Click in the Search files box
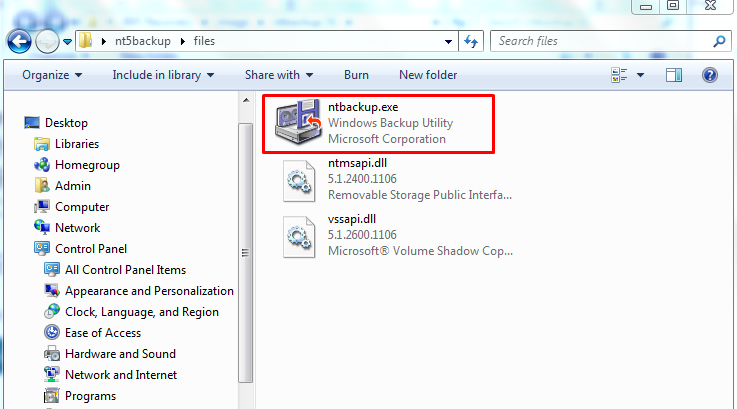This screenshot has width=737, height=409. tap(600, 42)
